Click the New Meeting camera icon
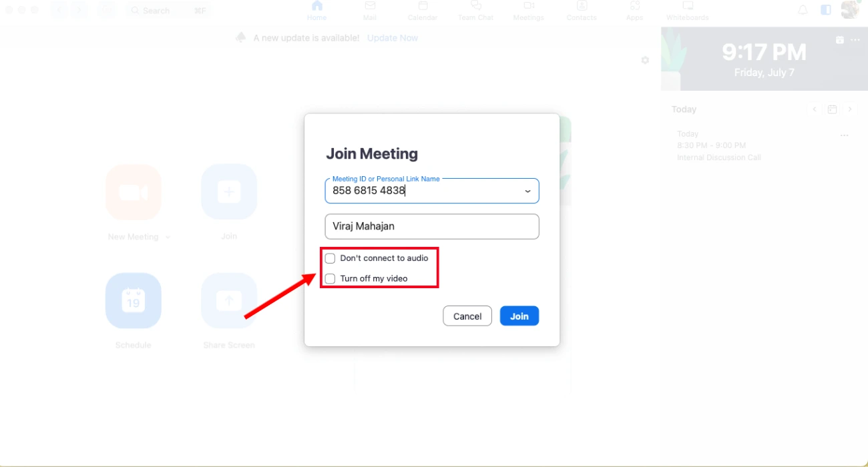The height and width of the screenshot is (467, 868). click(x=134, y=192)
